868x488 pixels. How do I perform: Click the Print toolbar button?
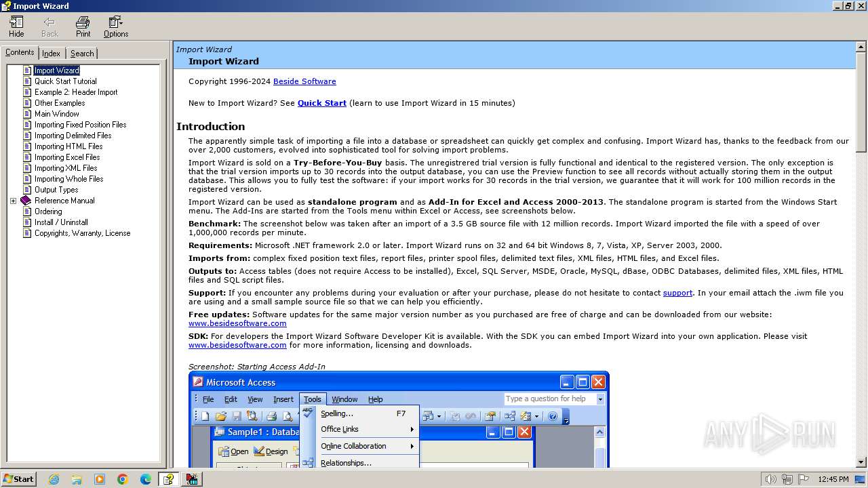coord(83,26)
